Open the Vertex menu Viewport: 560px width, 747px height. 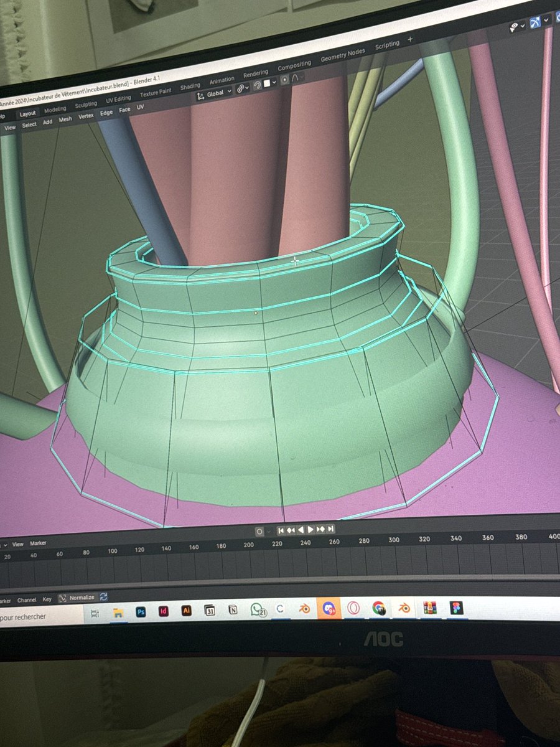click(86, 116)
